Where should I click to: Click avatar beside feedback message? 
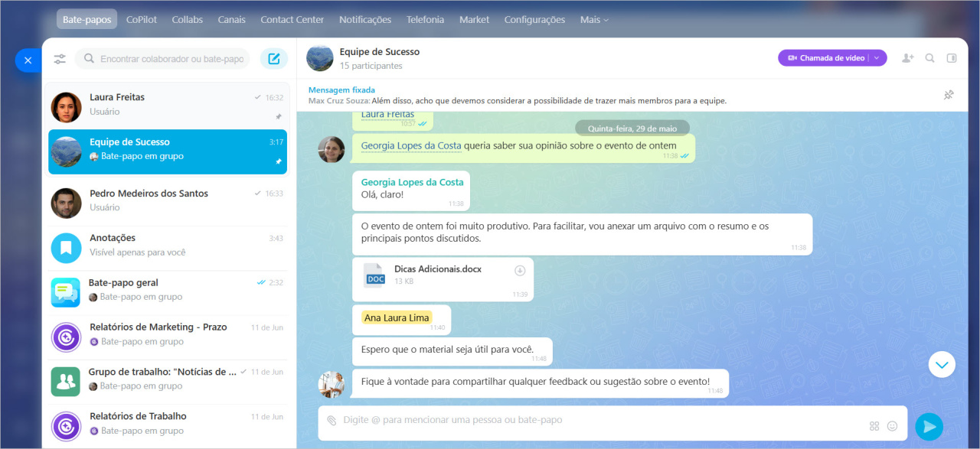[x=332, y=384]
